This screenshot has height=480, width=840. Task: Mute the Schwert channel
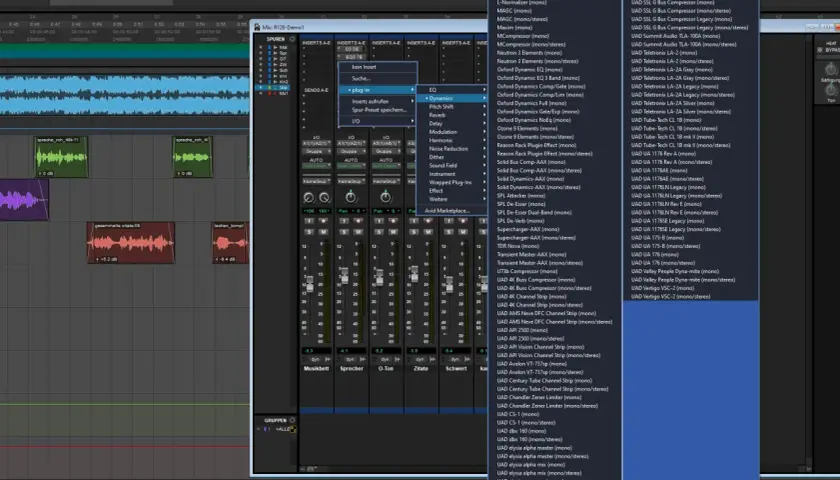(x=463, y=232)
